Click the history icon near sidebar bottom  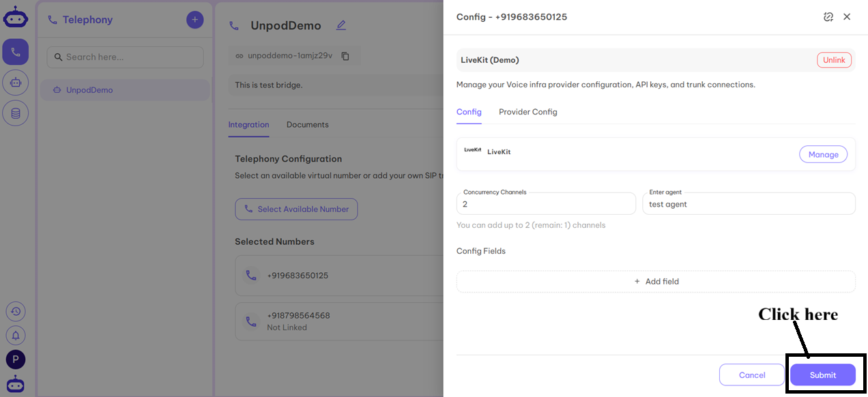point(15,311)
